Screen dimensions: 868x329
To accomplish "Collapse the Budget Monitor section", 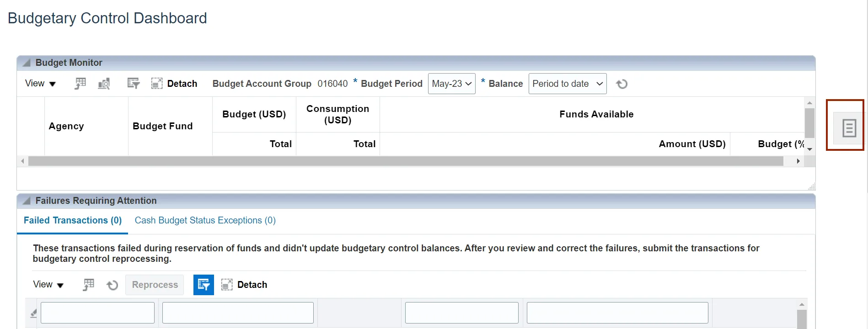I will click(27, 63).
